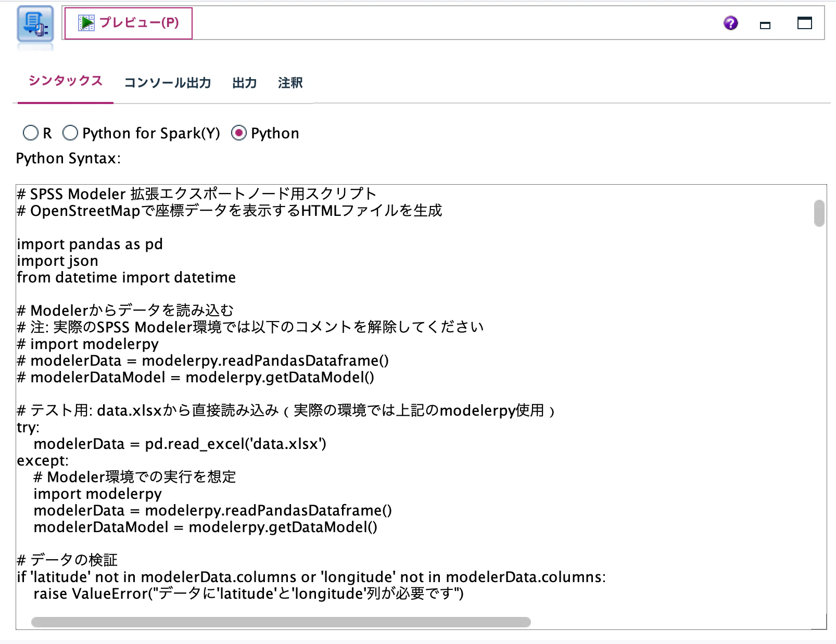836x644 pixels.
Task: Click the '# Modeler環境での実行を想定' comment
Action: click(x=135, y=477)
